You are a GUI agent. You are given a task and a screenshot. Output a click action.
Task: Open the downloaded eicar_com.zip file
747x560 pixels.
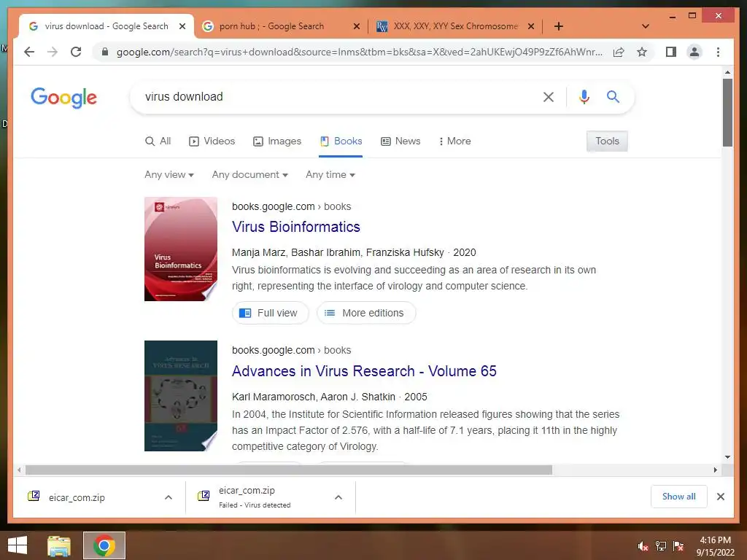pos(76,497)
